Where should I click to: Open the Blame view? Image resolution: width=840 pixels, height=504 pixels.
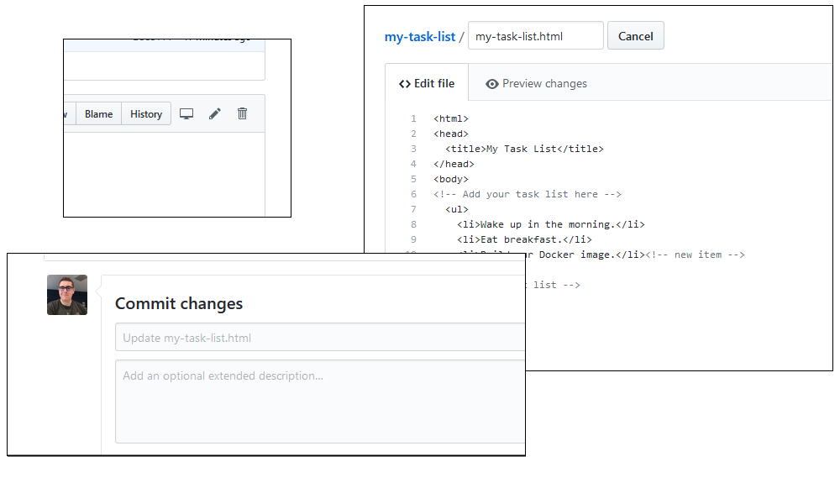[x=98, y=113]
